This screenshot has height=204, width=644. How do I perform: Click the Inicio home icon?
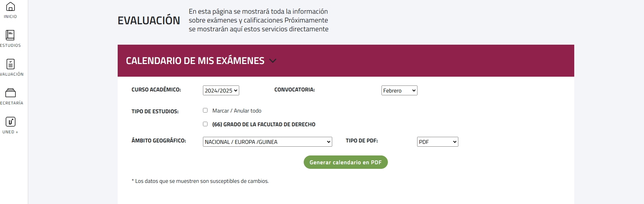[x=11, y=7]
